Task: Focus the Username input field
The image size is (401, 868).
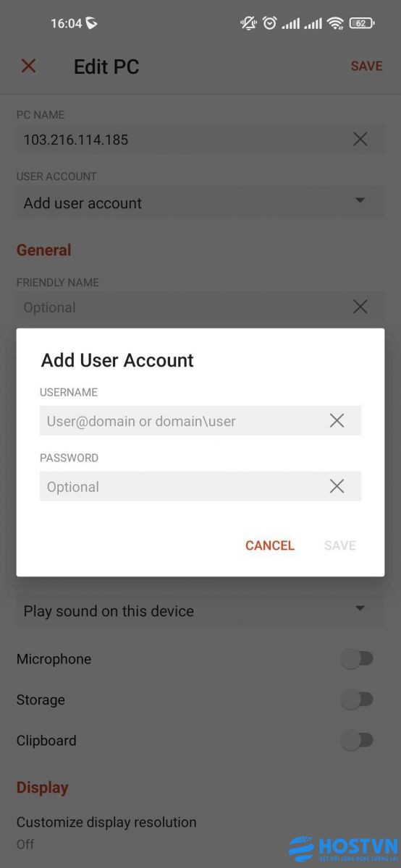Action: click(181, 420)
